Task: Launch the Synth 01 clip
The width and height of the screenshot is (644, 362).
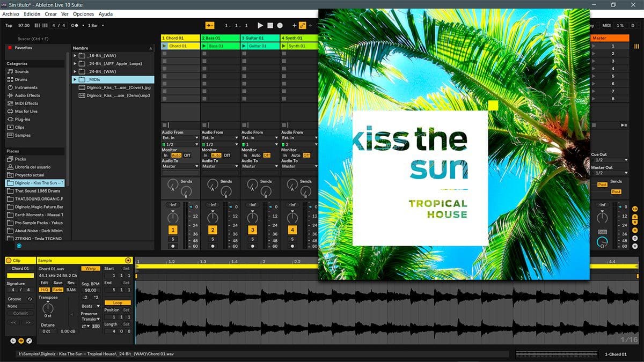Action: pos(284,46)
